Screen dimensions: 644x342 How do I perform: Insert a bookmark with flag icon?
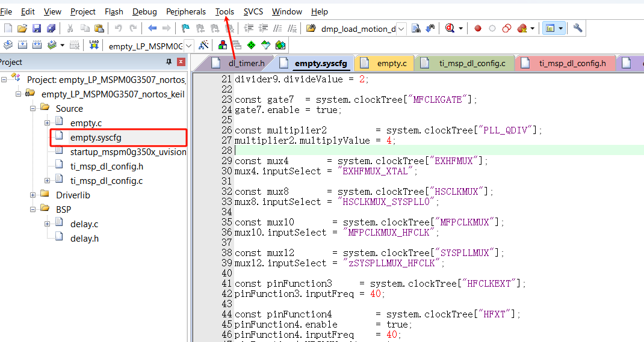[x=185, y=28]
